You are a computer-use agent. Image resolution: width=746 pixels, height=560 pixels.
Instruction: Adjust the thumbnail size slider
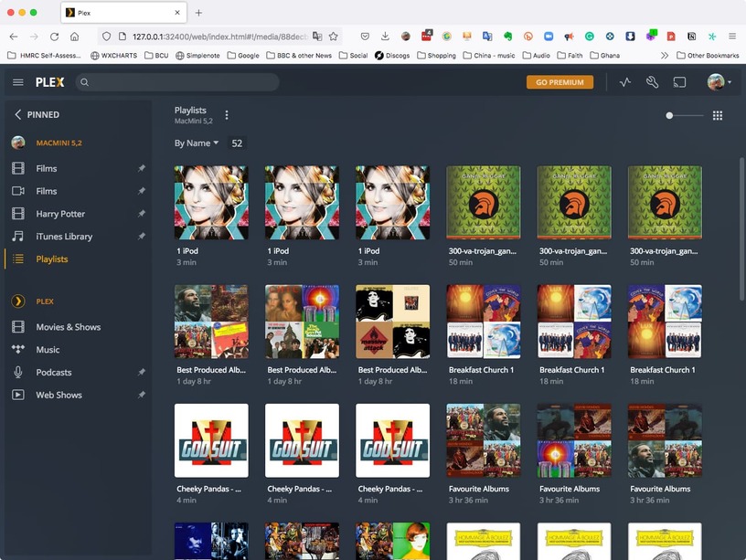pos(684,115)
